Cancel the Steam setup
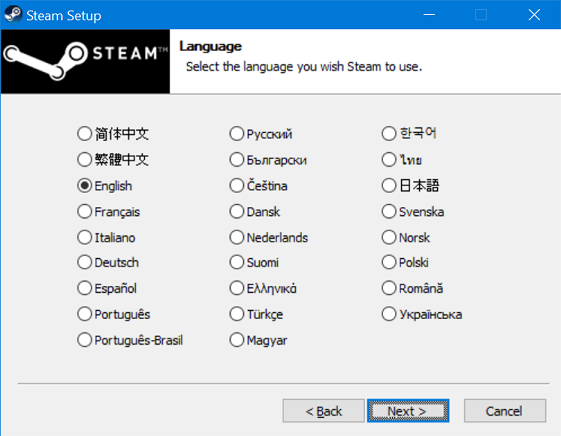Screen dimensions: 561x436 pyautogui.click(x=505, y=411)
